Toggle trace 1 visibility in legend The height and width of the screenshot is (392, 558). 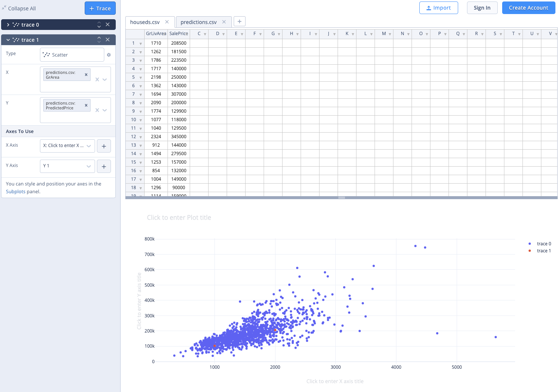pos(544,251)
